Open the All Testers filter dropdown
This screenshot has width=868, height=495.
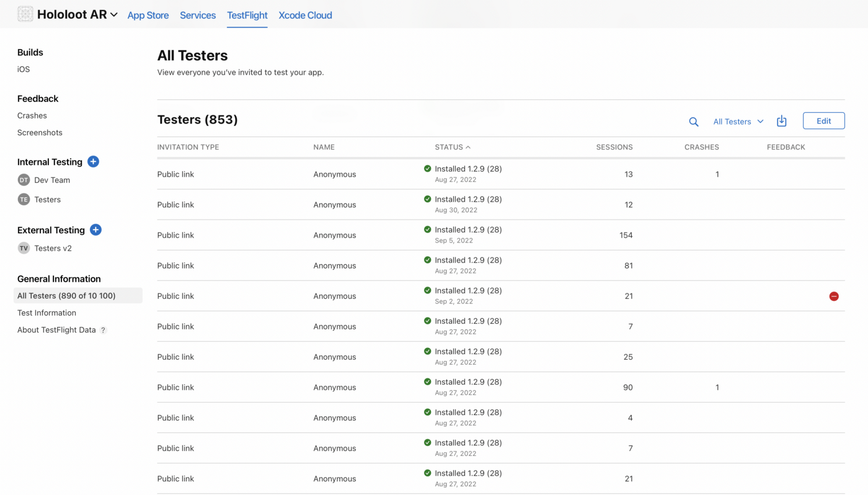(738, 122)
